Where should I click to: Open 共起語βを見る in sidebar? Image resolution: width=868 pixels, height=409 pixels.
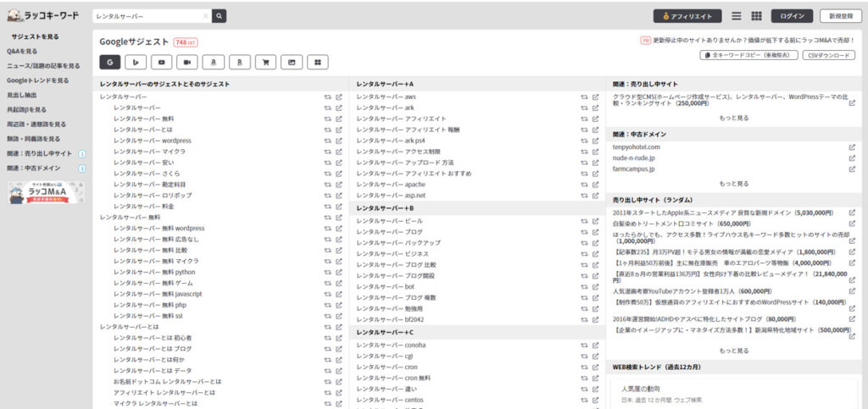[26, 109]
